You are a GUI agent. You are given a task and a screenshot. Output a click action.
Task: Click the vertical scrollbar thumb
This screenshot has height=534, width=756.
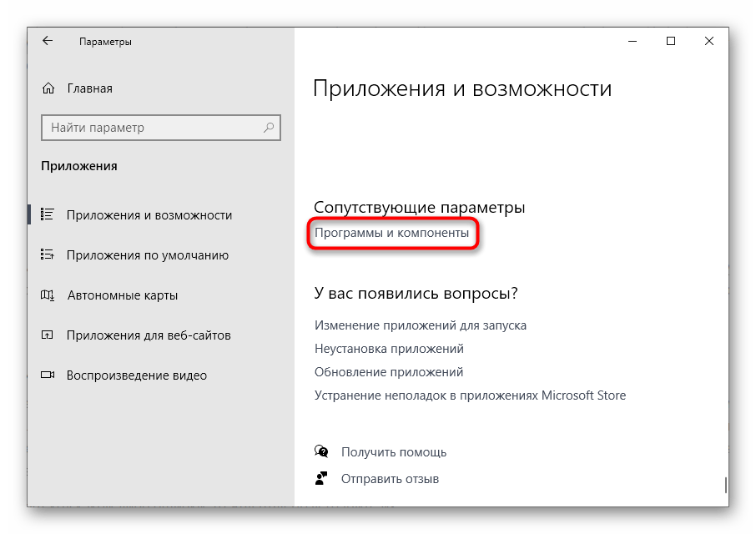(725, 485)
